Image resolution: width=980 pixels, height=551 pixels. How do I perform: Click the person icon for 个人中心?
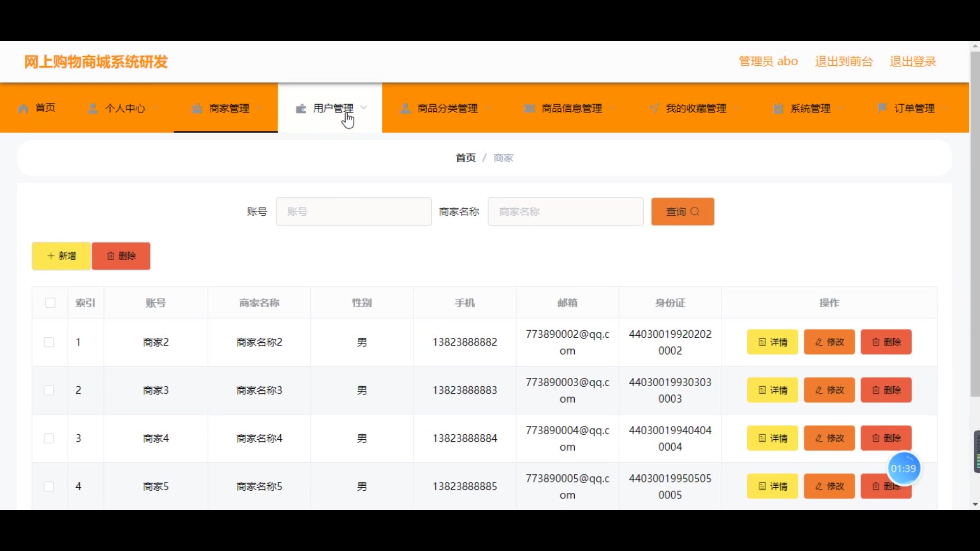pos(93,109)
